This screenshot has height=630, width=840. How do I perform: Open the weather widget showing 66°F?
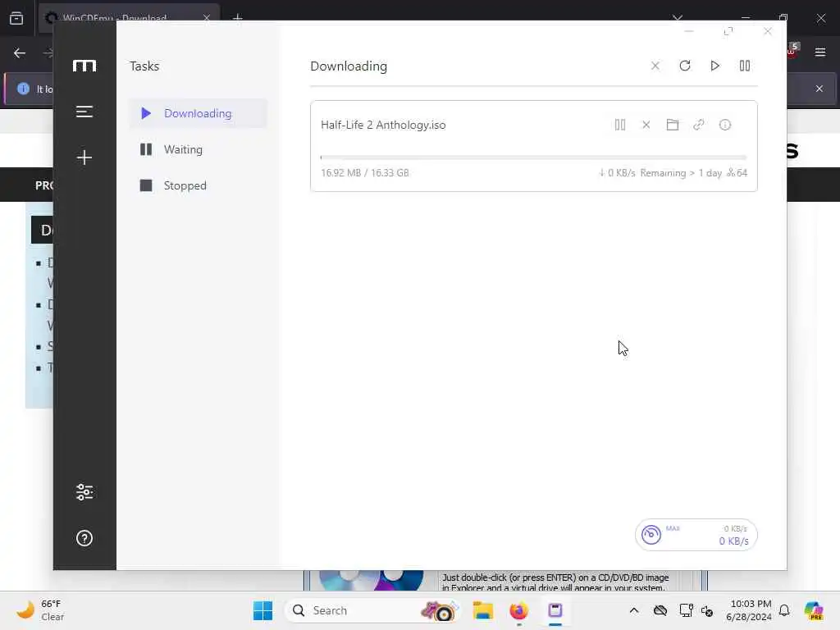pyautogui.click(x=40, y=610)
